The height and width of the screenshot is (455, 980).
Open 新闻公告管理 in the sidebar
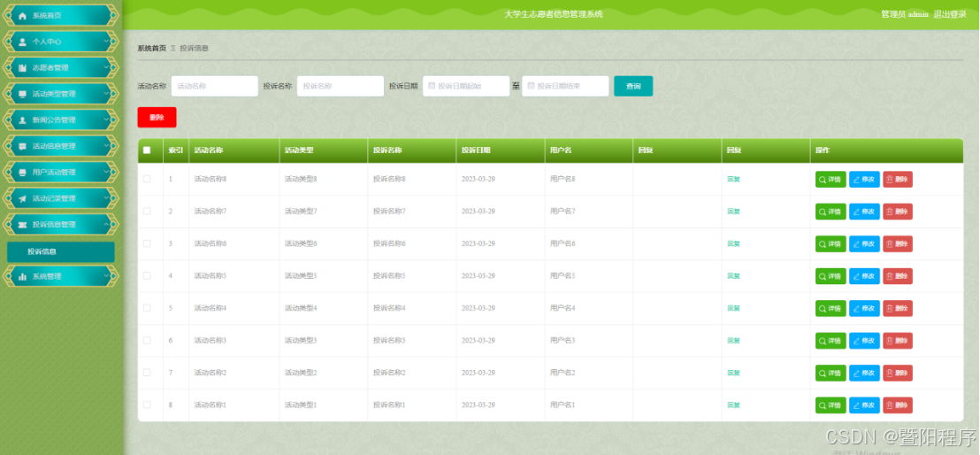pyautogui.click(x=61, y=120)
